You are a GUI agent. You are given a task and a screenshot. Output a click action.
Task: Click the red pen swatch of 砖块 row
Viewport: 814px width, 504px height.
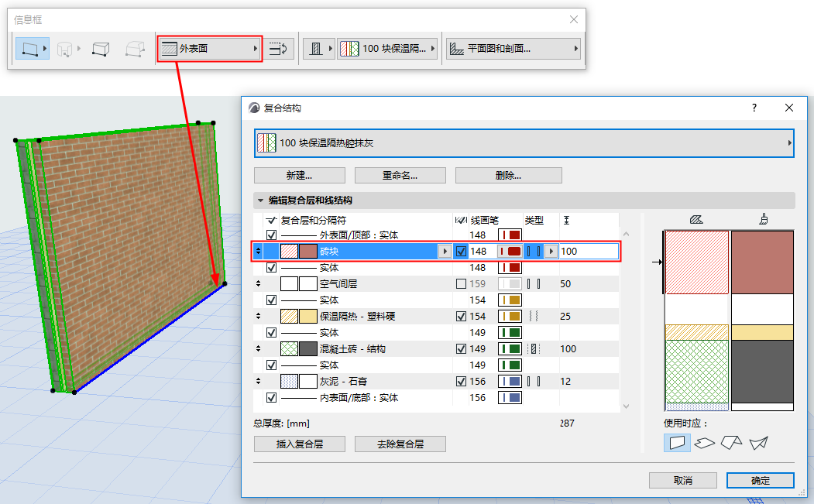[x=510, y=251]
